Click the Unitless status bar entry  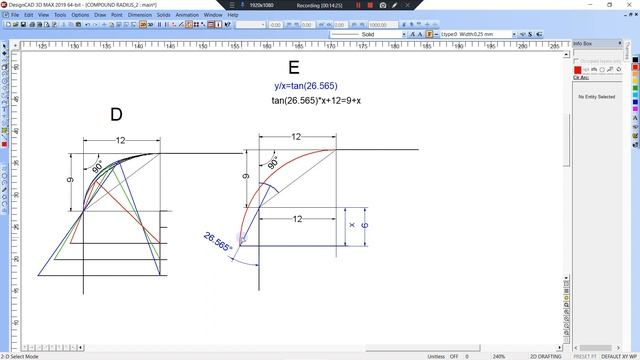436,356
